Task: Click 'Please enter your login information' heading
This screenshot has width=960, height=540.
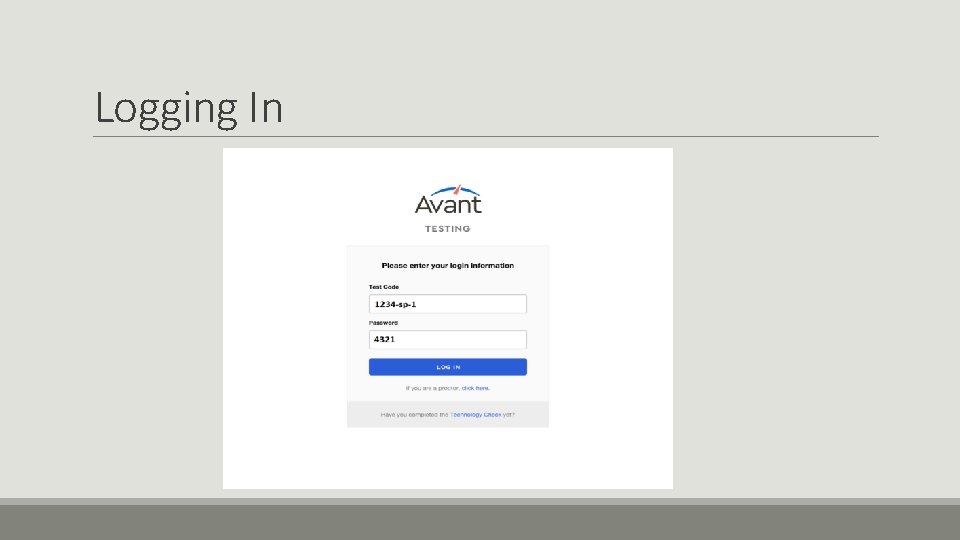Action: (448, 266)
